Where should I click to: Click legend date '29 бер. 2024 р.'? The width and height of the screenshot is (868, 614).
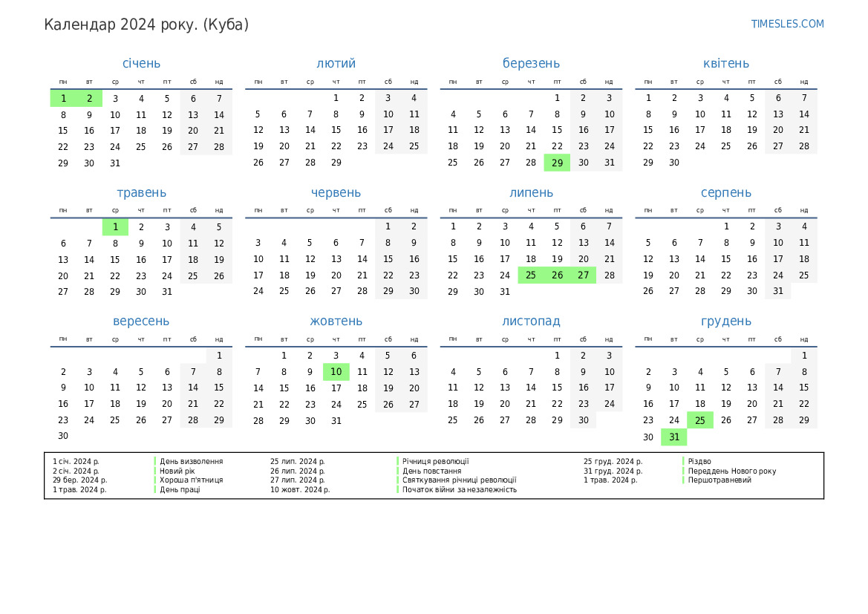pyautogui.click(x=80, y=480)
